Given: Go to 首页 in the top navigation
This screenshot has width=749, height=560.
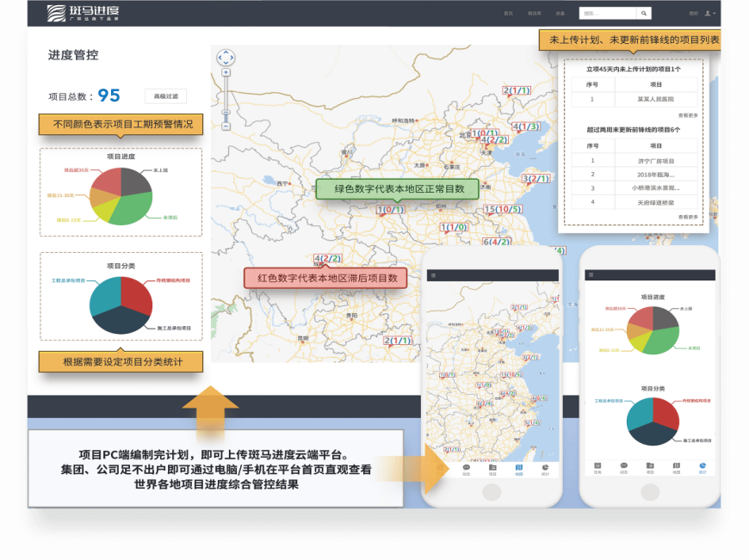Looking at the screenshot, I should pos(508,14).
